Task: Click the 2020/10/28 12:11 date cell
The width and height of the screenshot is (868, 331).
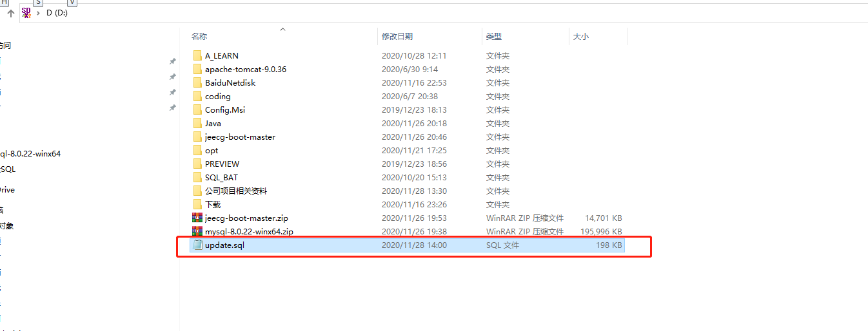Action: click(x=414, y=56)
